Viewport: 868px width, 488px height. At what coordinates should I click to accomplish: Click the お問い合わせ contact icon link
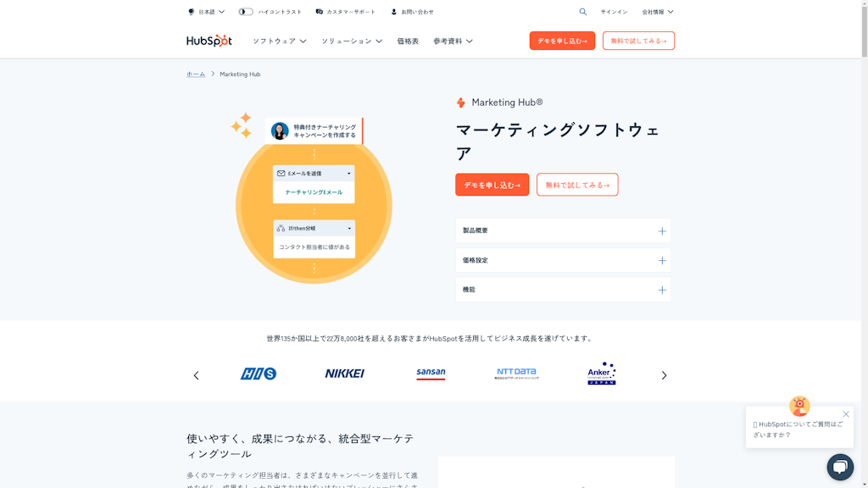click(412, 12)
